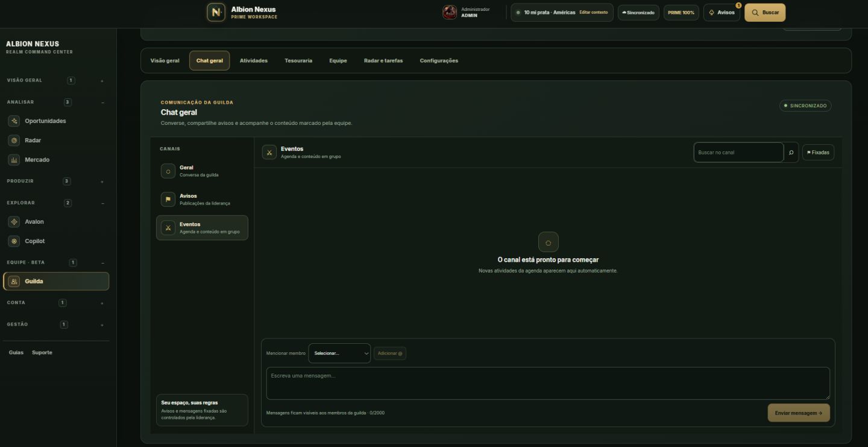
Task: Open the Atividades tab
Action: [x=254, y=61]
